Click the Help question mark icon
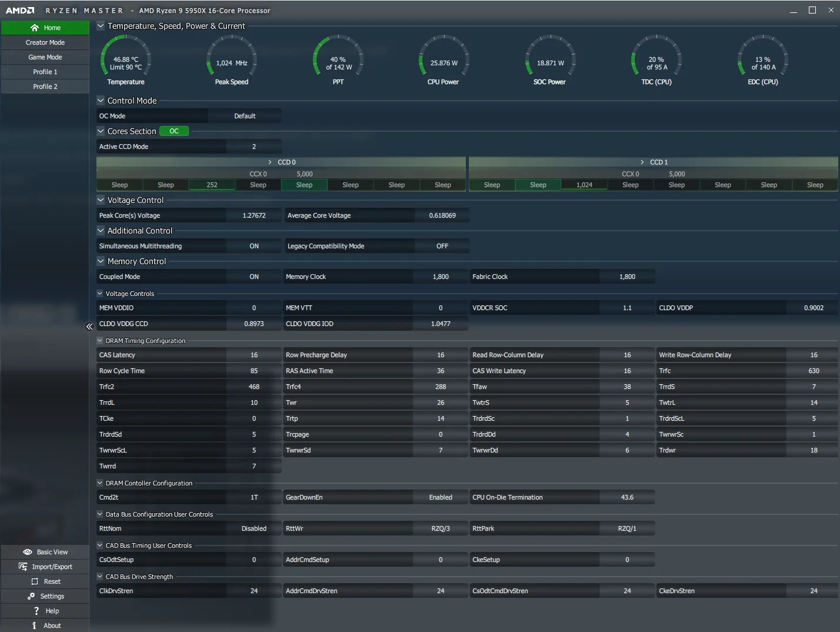 click(x=36, y=611)
